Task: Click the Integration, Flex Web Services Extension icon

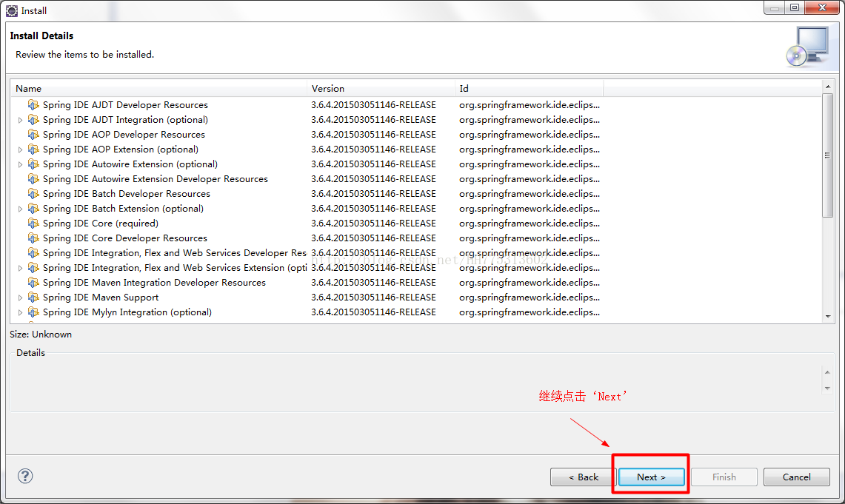Action: pos(33,268)
